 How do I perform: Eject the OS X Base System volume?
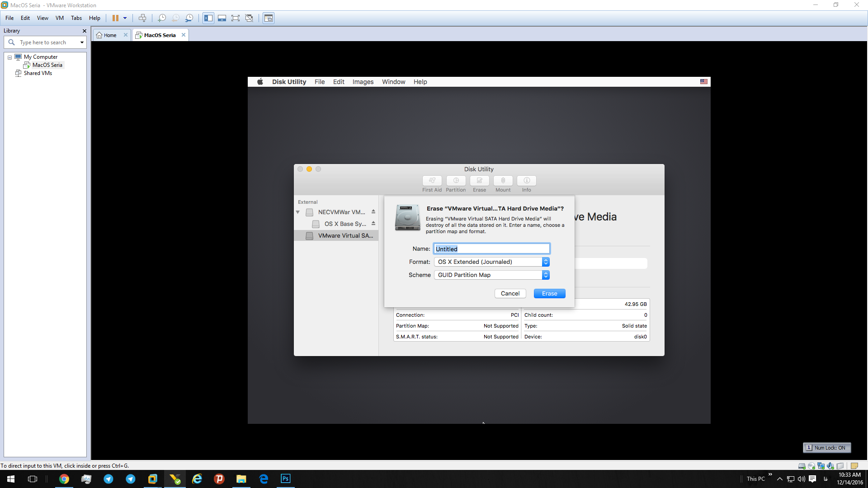(x=373, y=224)
